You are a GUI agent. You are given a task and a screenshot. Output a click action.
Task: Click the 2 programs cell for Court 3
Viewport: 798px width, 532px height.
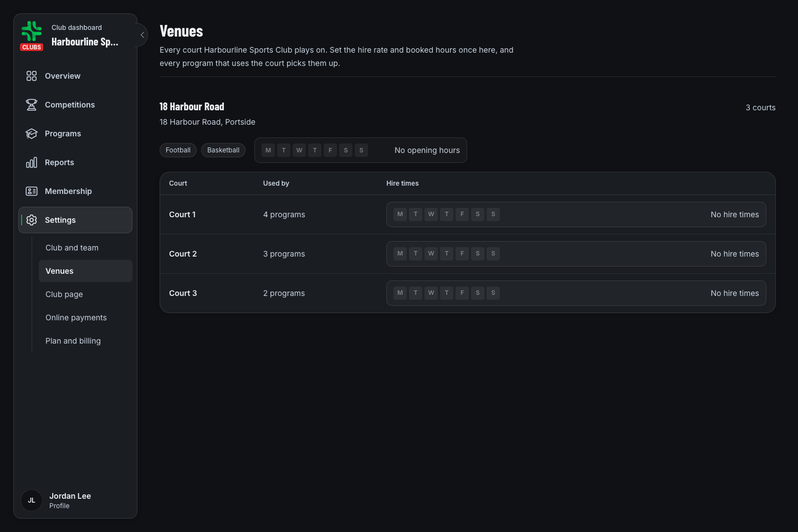(284, 293)
